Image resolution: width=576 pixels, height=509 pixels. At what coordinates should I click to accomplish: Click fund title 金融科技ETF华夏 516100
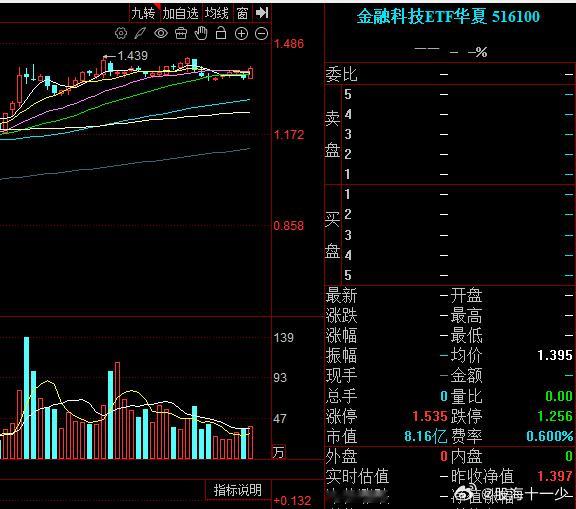[448, 17]
